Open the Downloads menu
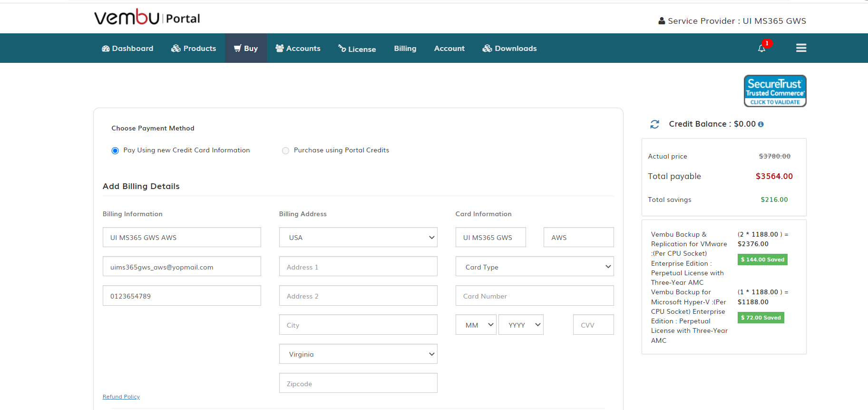868x410 pixels. [509, 48]
